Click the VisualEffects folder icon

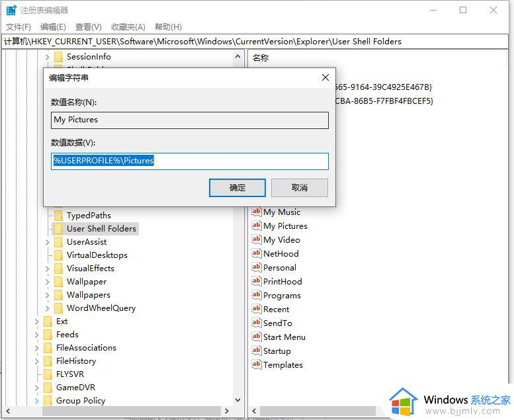[59, 269]
